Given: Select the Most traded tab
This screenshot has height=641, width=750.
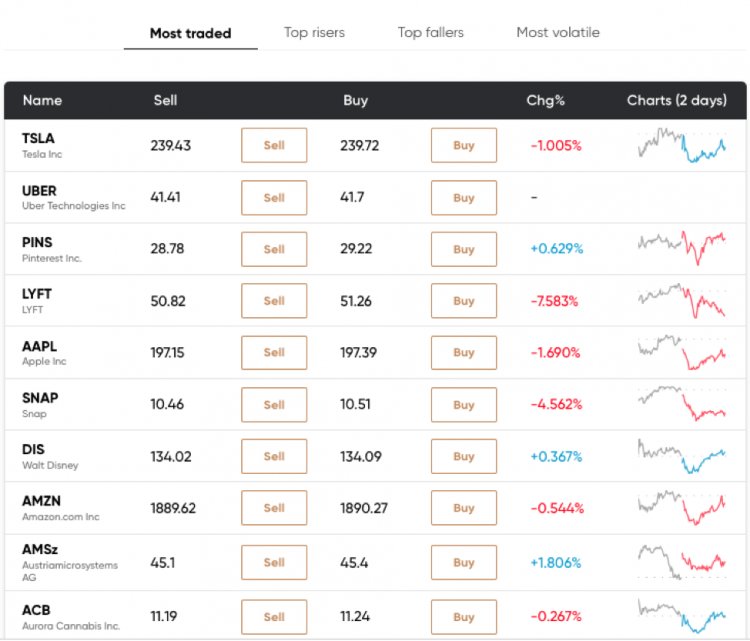Looking at the screenshot, I should click(190, 33).
